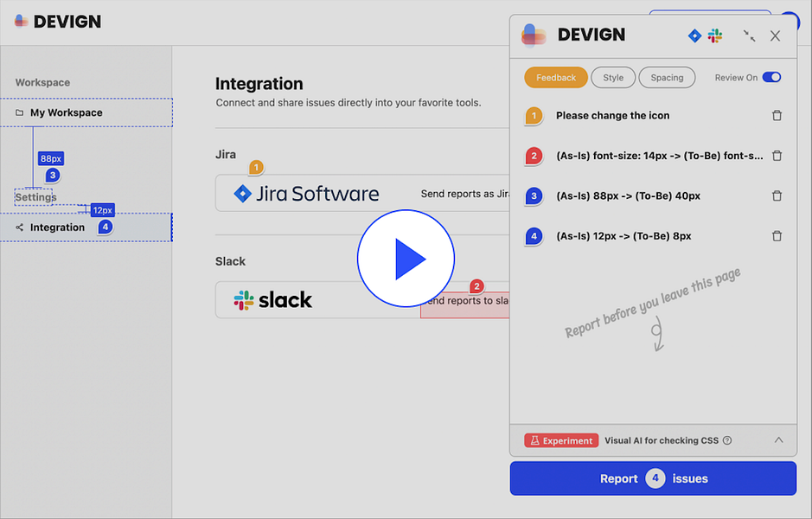Click the Jira diamond icon in panel header
812x519 pixels.
tap(694, 35)
